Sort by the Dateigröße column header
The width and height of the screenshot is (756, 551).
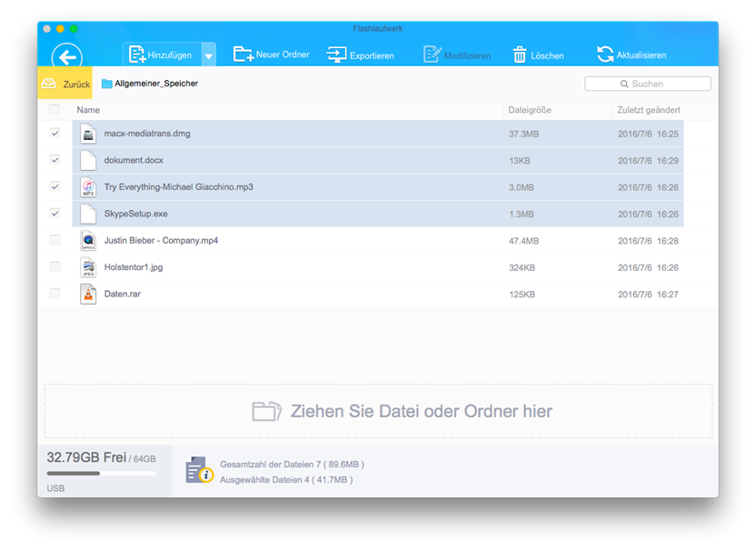coord(530,110)
